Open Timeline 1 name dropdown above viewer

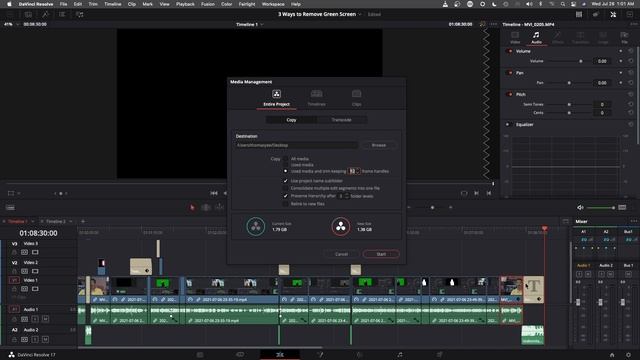[x=262, y=24]
